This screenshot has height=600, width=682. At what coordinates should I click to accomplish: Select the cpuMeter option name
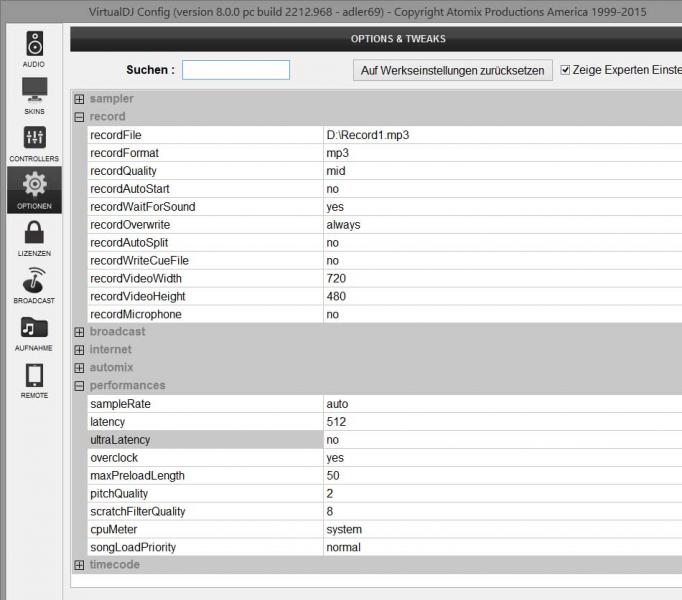pyautogui.click(x=114, y=530)
